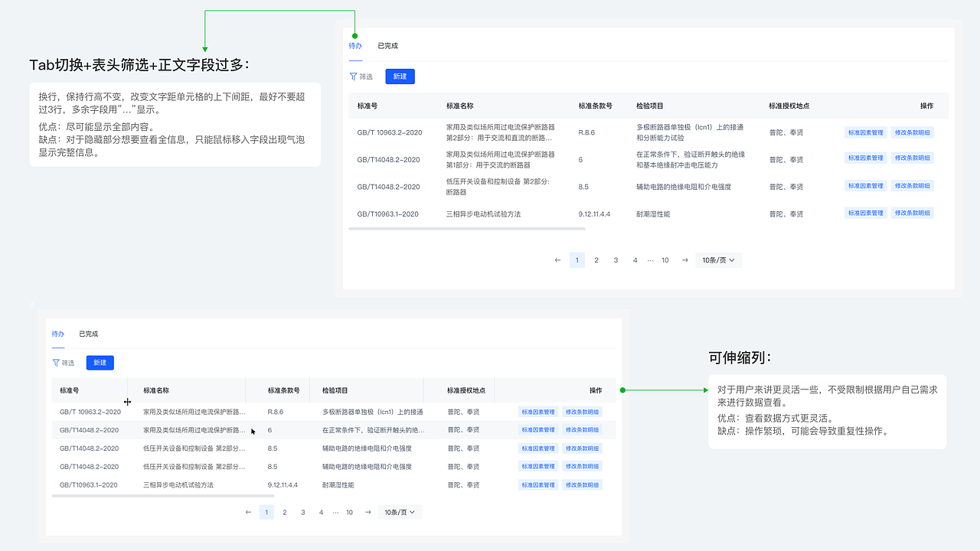Click 耐潮湿性能 cell in upper table
The height and width of the screenshot is (551, 980).
pyautogui.click(x=653, y=214)
